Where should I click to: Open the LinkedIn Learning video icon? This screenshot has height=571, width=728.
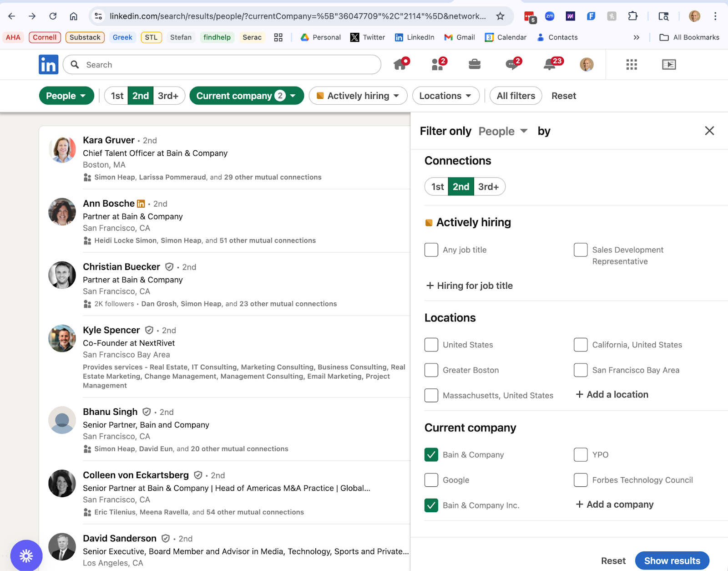click(669, 64)
